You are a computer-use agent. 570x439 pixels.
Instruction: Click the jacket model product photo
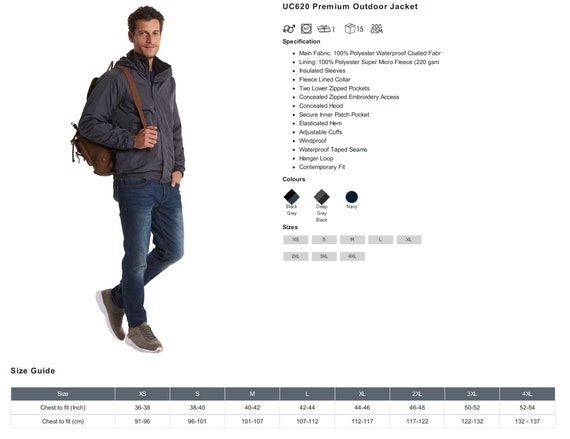click(x=128, y=179)
